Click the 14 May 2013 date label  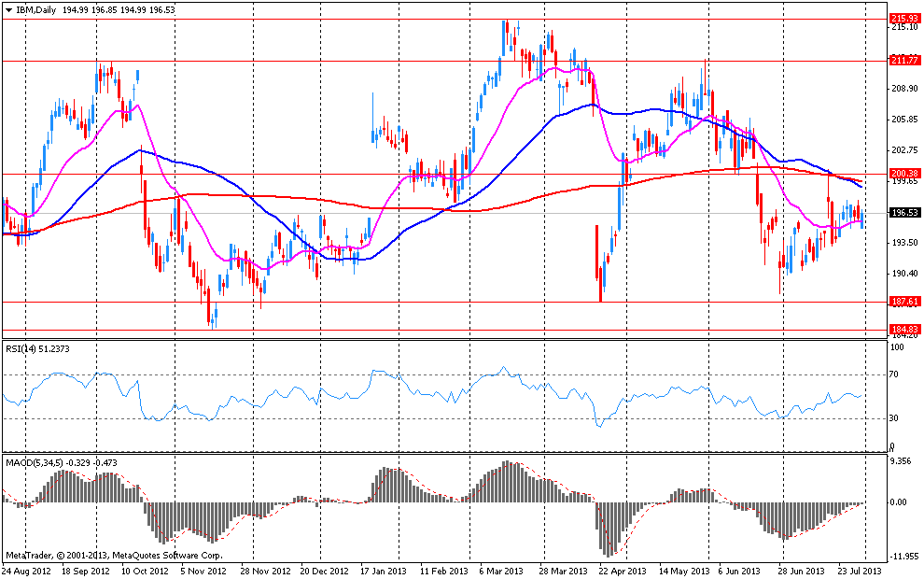683,572
